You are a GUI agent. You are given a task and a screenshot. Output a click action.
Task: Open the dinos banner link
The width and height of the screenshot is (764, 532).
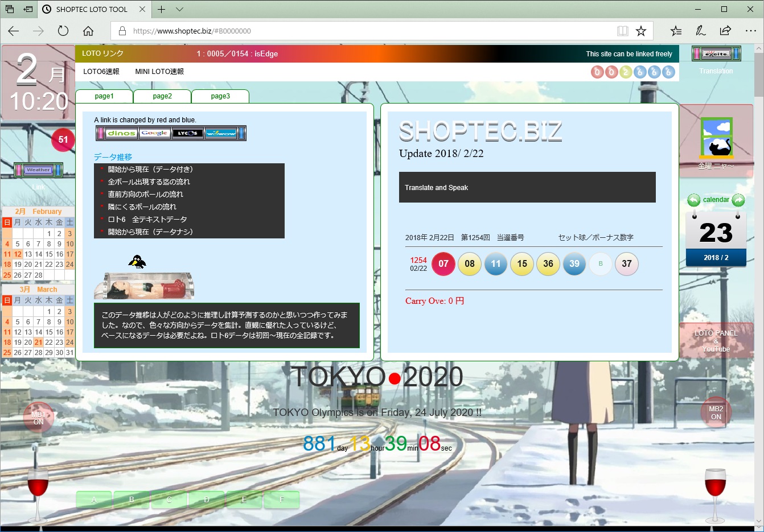[x=122, y=133]
